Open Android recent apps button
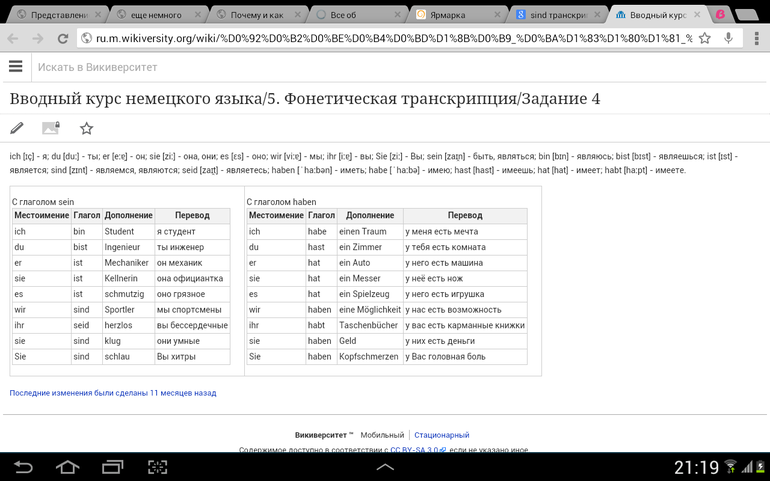Viewport: 770px width, 481px height. [x=112, y=467]
